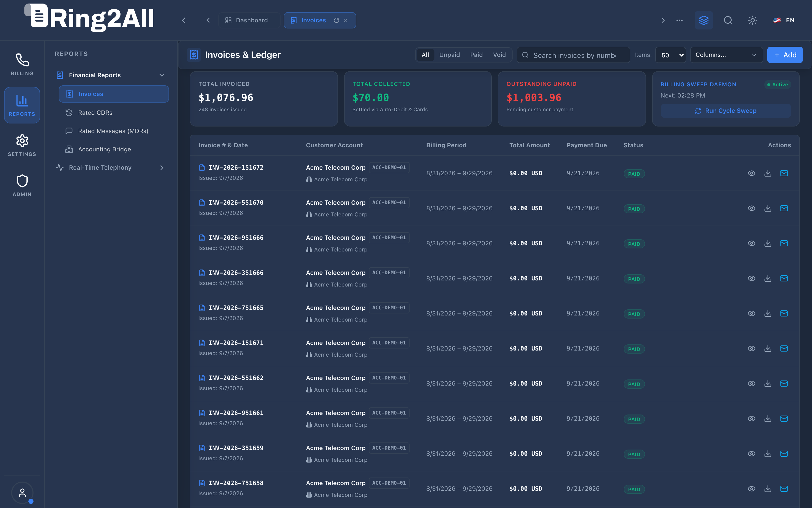View invoice INV-2026-951661 with eye icon
This screenshot has height=508, width=812.
point(752,419)
